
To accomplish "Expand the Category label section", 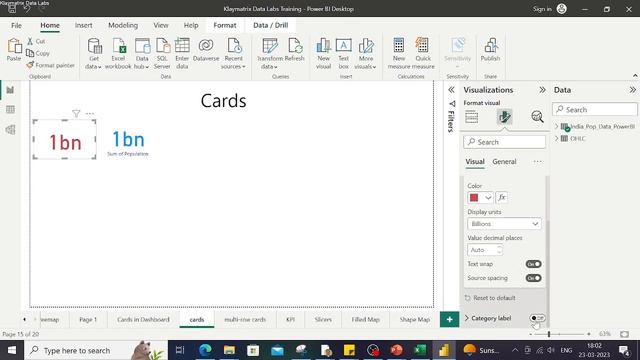I will [x=467, y=318].
